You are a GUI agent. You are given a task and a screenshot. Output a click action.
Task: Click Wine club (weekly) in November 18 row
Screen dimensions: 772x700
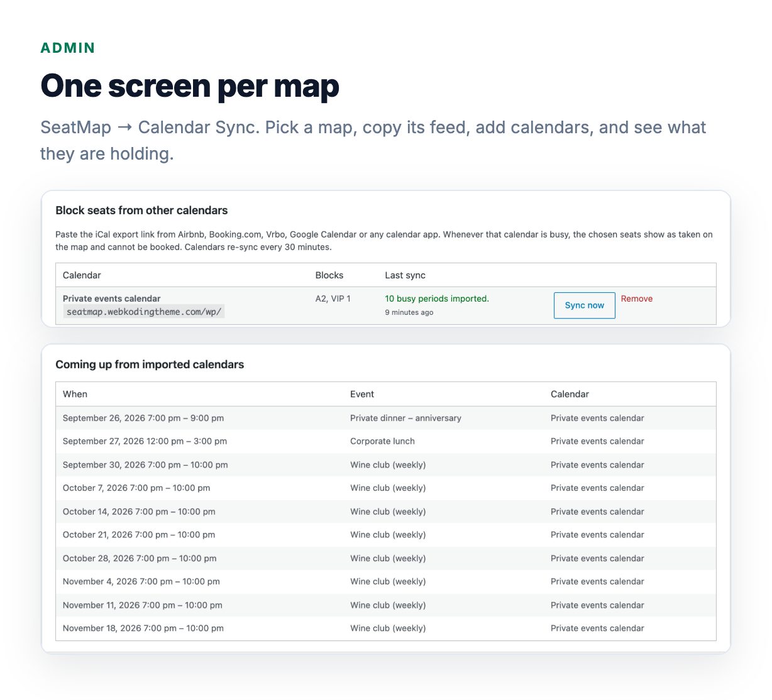388,628
